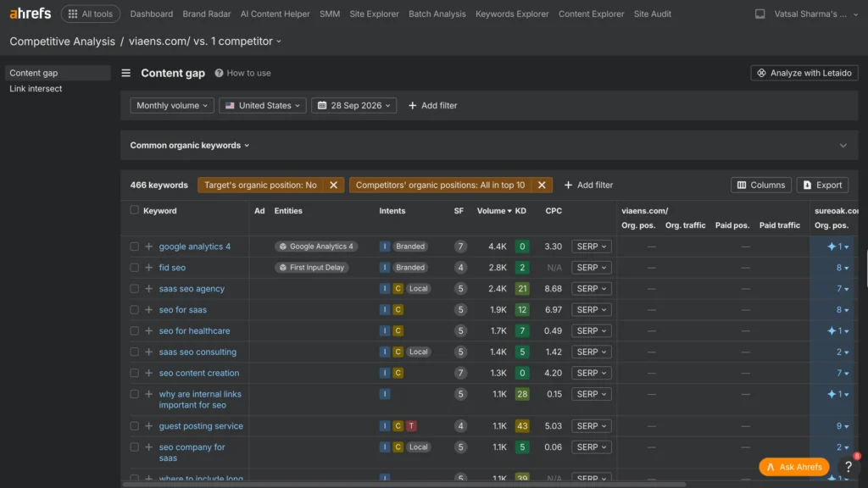Add 'saas seo consulting' to a list
868x488 pixels.
[148, 352]
